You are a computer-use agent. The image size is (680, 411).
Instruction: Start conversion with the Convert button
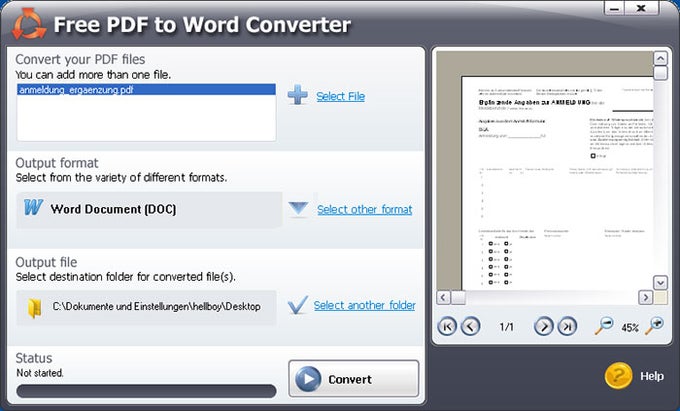coord(353,378)
